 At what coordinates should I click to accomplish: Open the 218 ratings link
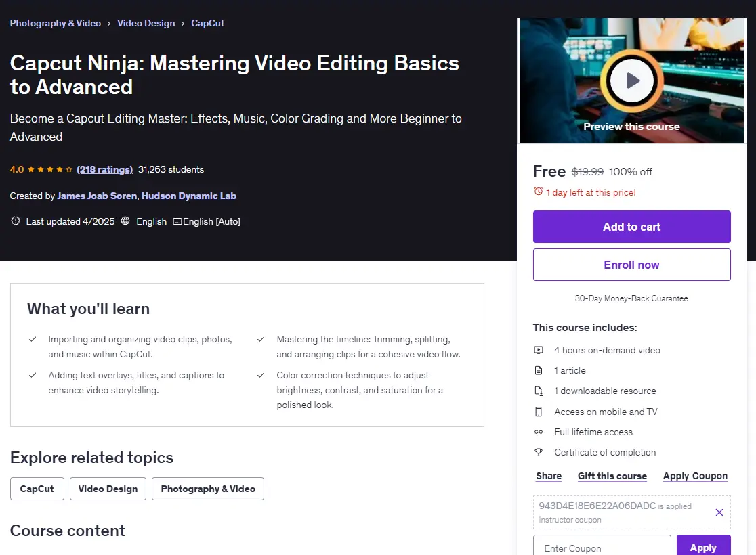click(x=104, y=170)
